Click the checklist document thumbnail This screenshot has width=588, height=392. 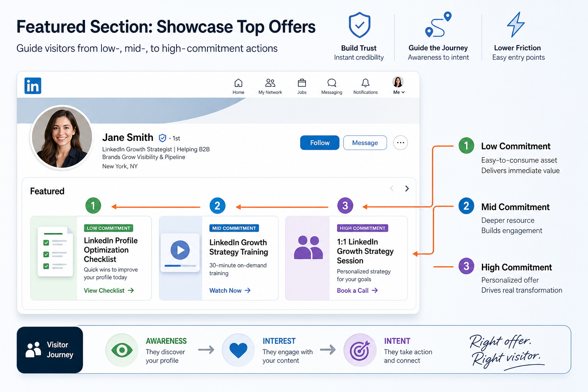(x=55, y=252)
